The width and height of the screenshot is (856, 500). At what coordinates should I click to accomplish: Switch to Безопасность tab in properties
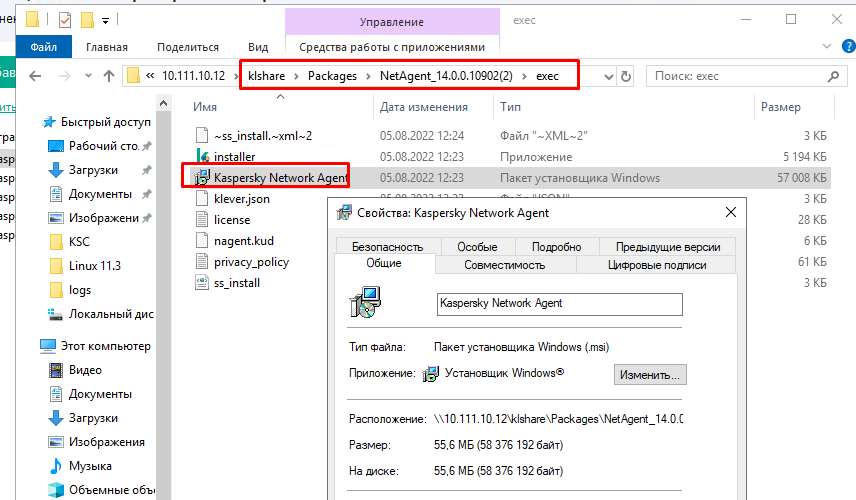[388, 247]
